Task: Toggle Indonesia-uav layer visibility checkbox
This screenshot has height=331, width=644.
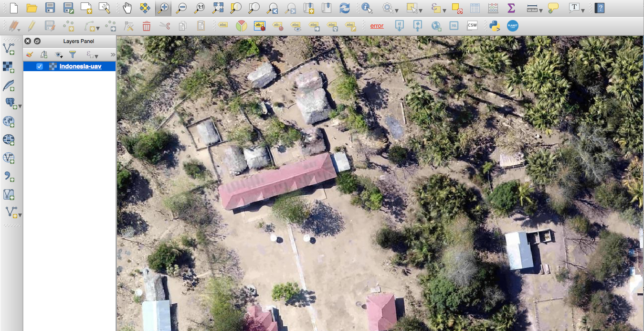Action: (x=40, y=66)
